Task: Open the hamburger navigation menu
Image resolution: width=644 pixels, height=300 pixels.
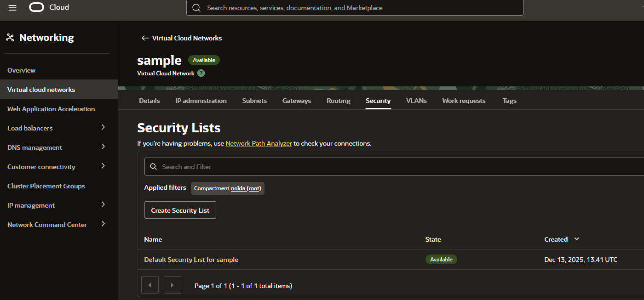Action: tap(12, 8)
